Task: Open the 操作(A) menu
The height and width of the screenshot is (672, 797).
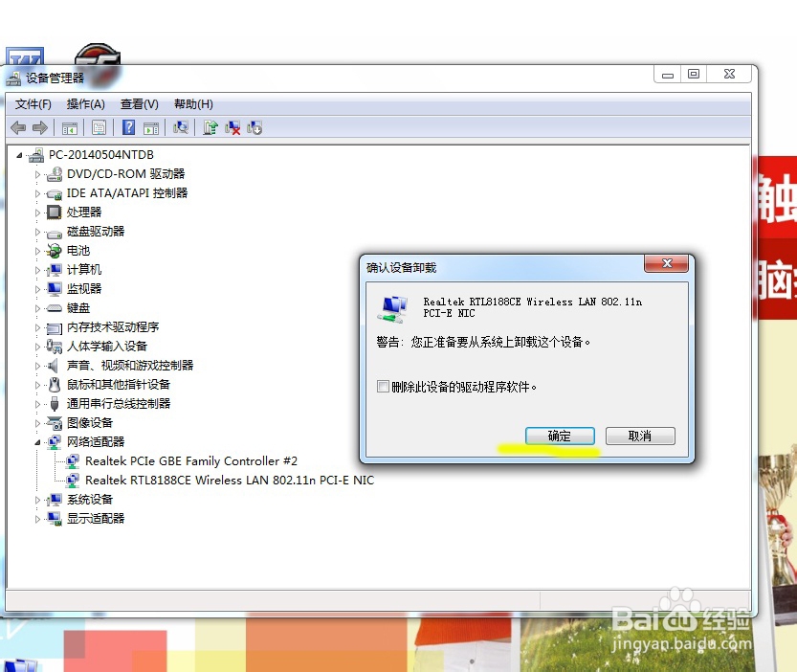Action: click(85, 104)
